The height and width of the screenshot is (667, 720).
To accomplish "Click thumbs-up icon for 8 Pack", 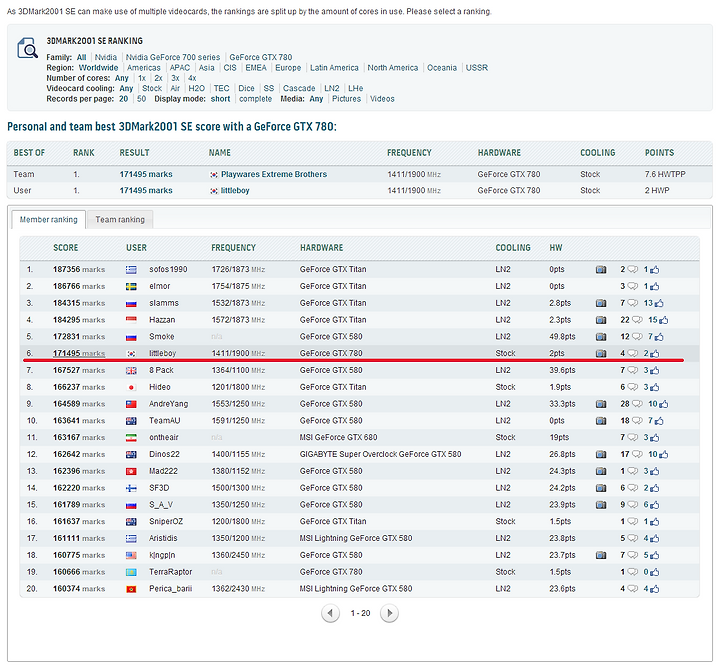I will (654, 370).
